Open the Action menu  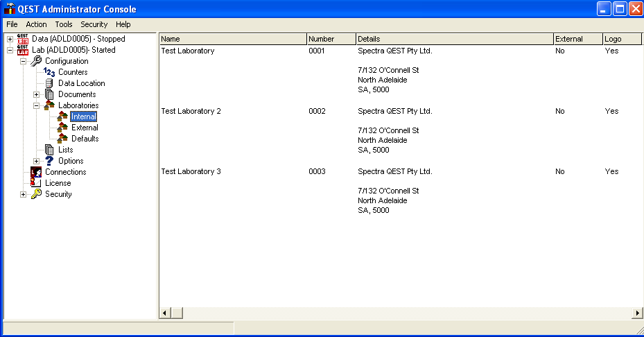coord(36,24)
